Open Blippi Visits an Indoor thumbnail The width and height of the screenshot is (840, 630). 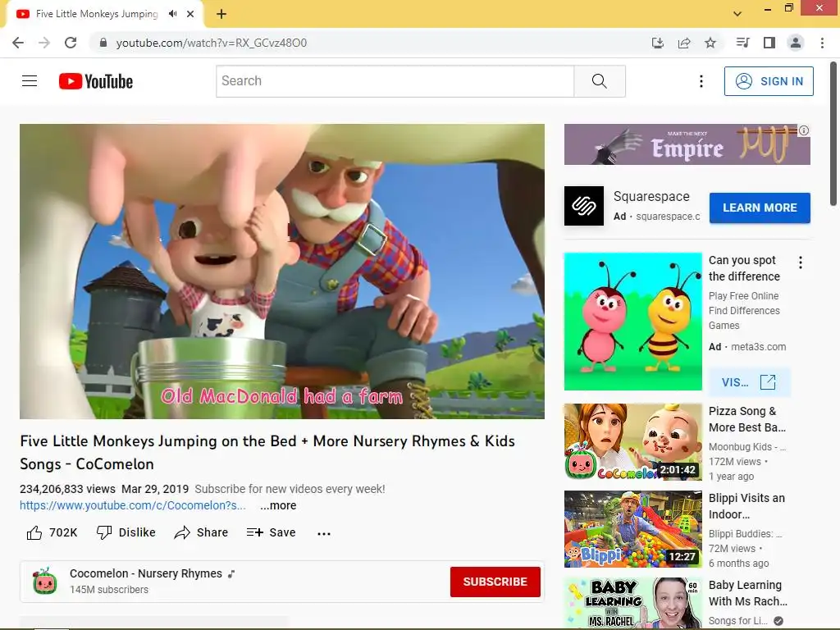632,529
